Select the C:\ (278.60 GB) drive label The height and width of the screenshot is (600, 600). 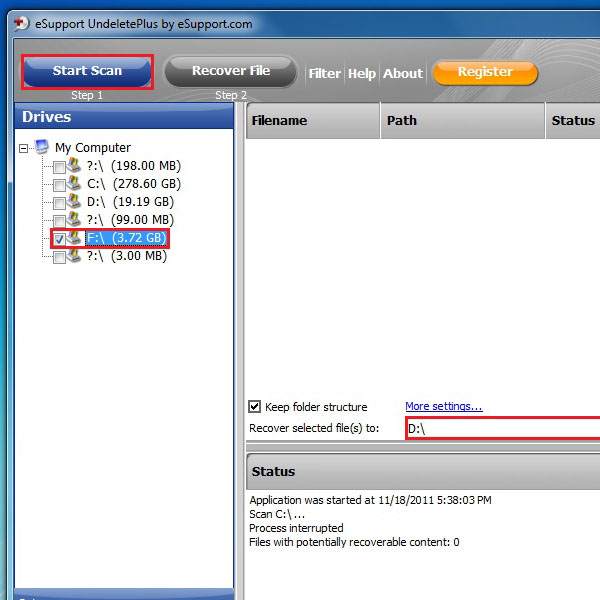tap(134, 184)
